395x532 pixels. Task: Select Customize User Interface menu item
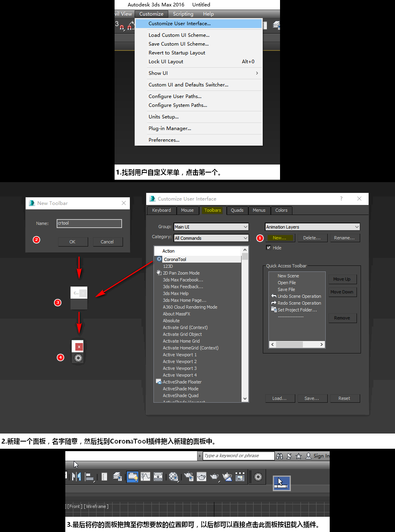click(199, 24)
